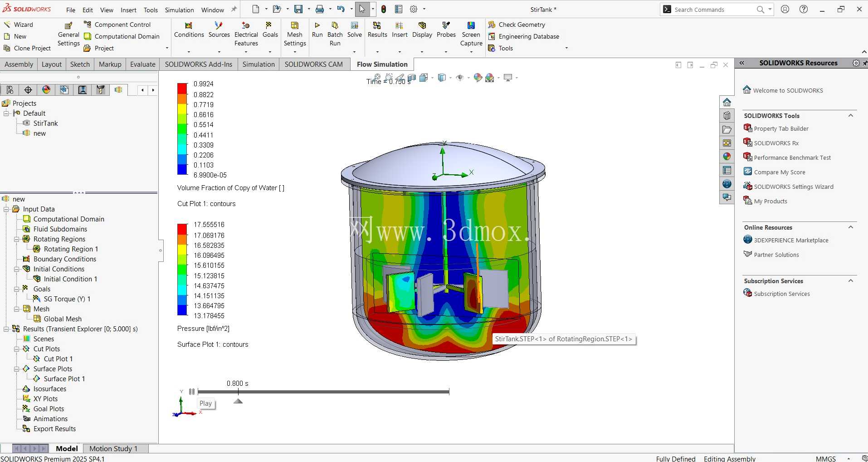Open the Engineering Database
868x462 pixels.
tap(523, 36)
